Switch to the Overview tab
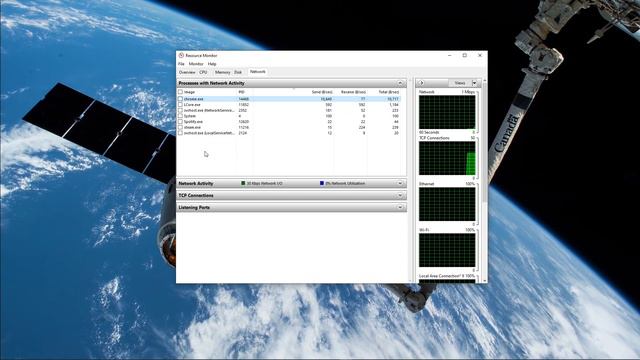The height and width of the screenshot is (360, 640). (187, 72)
